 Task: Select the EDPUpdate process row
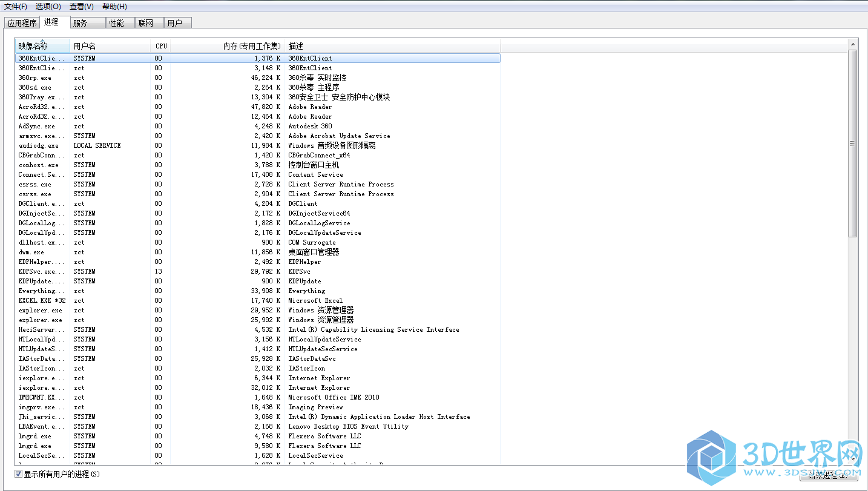(x=258, y=281)
